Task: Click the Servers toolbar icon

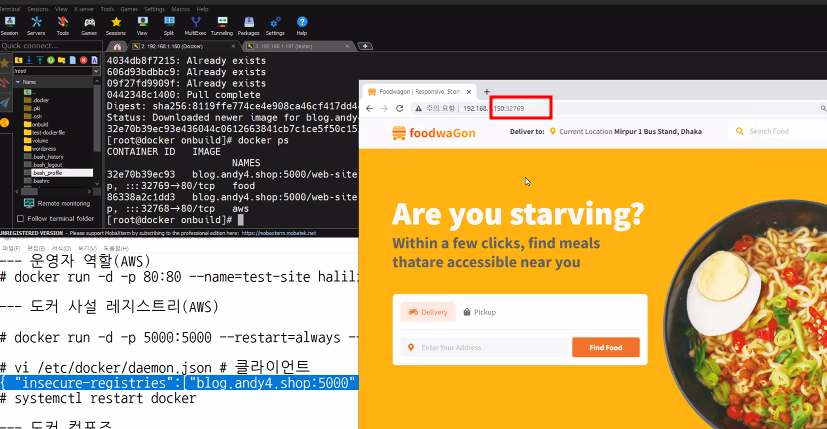Action: tap(36, 25)
